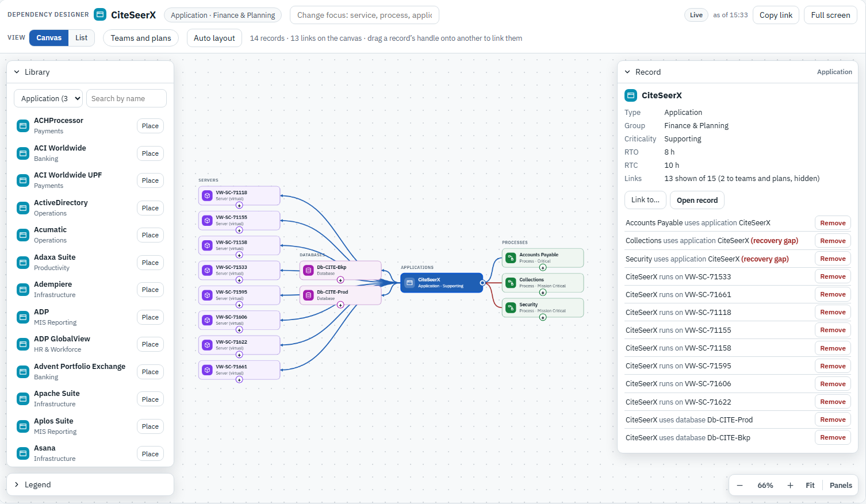Click the Copy link button
Viewport: 866px width, 504px height.
(x=776, y=15)
